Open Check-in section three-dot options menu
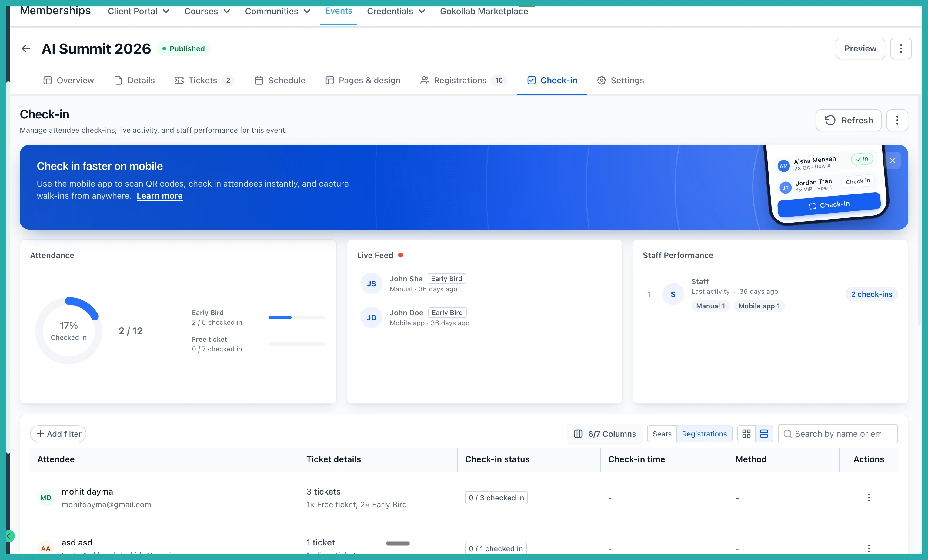This screenshot has width=928, height=560. (x=897, y=120)
